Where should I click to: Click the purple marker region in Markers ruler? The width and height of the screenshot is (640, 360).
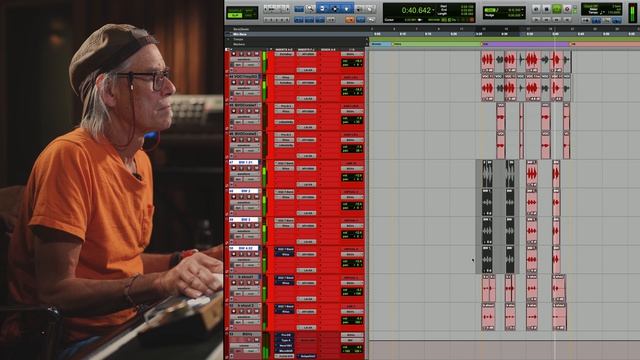point(526,44)
